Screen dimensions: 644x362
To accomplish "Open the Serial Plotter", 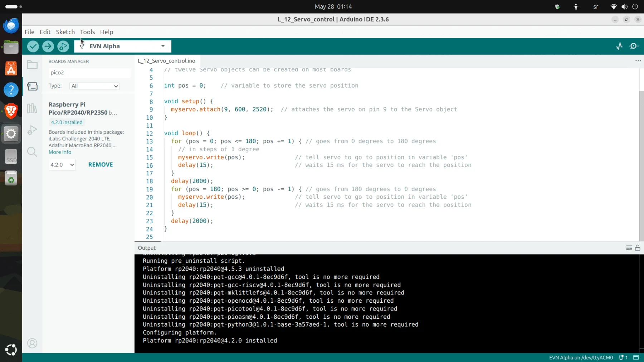I will point(619,46).
